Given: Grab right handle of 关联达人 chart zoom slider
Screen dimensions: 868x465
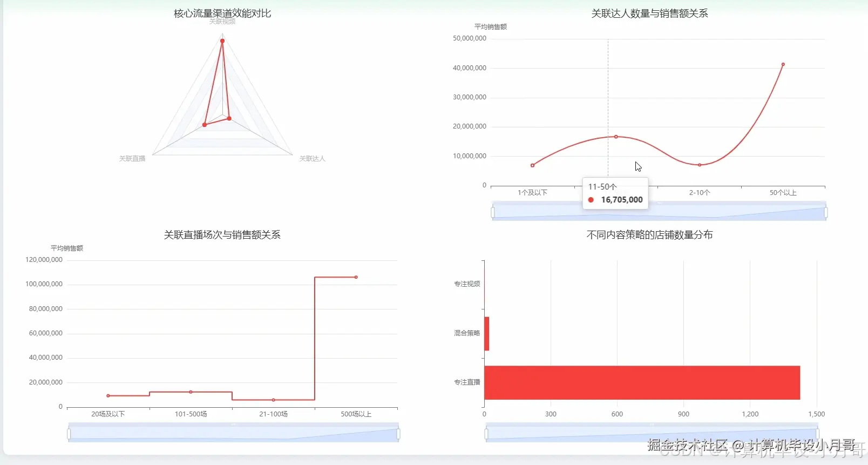Looking at the screenshot, I should [826, 213].
